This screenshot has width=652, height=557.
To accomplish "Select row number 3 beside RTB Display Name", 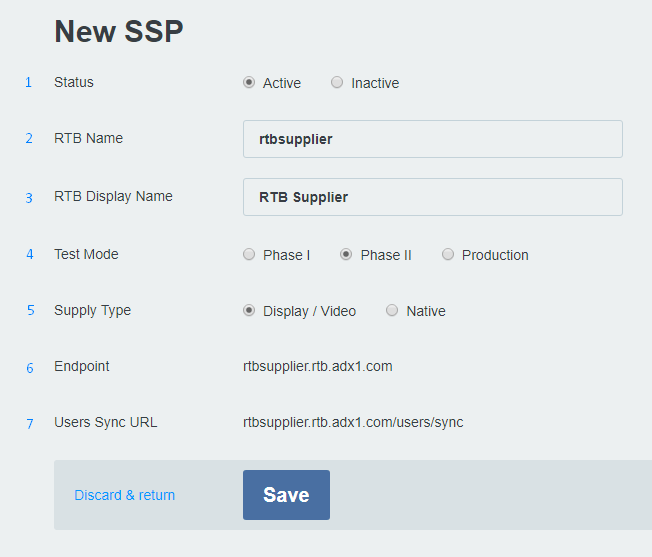I will 29,198.
